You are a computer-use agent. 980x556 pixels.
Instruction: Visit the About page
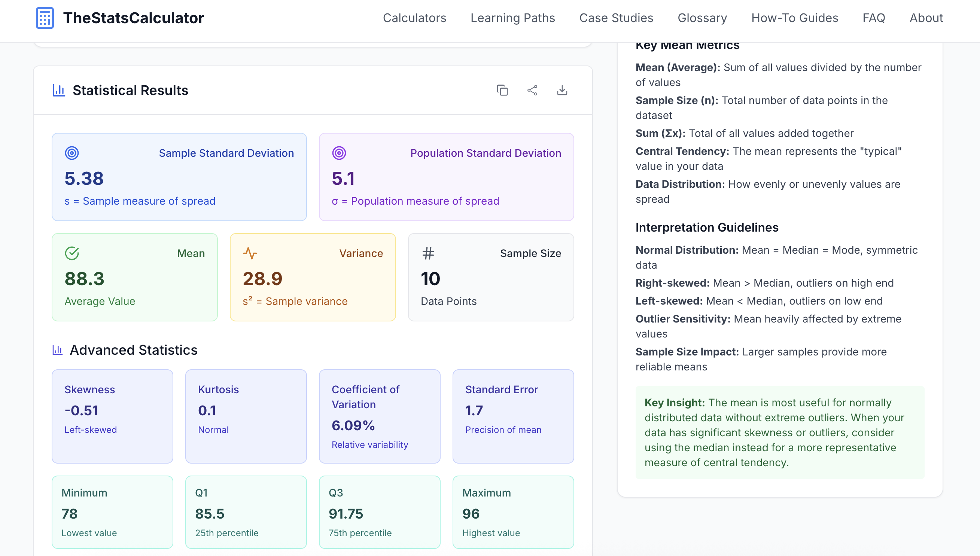click(926, 18)
